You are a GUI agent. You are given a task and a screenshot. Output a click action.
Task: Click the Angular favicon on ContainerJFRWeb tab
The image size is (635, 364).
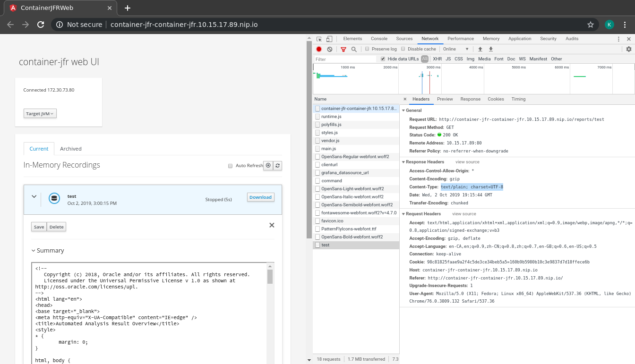pos(13,8)
